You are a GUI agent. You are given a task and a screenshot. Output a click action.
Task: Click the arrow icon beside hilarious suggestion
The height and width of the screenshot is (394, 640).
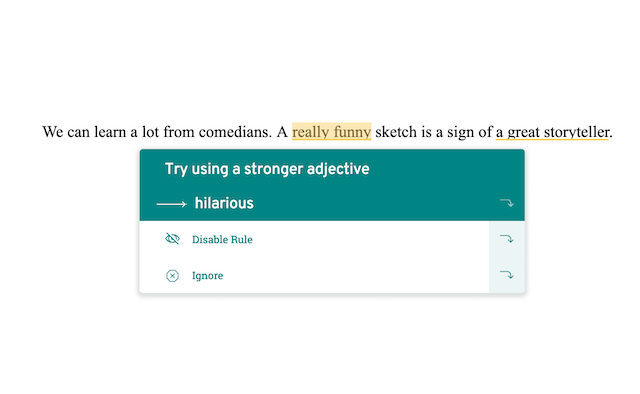pyautogui.click(x=507, y=203)
